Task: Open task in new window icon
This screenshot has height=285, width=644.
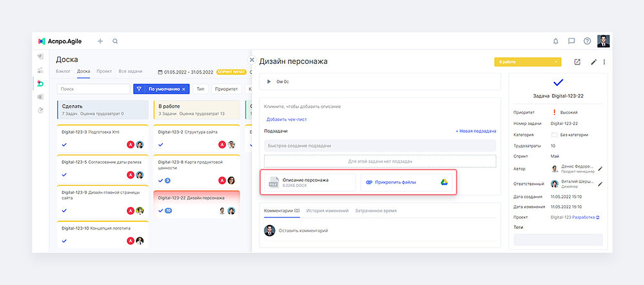Action: [578, 62]
